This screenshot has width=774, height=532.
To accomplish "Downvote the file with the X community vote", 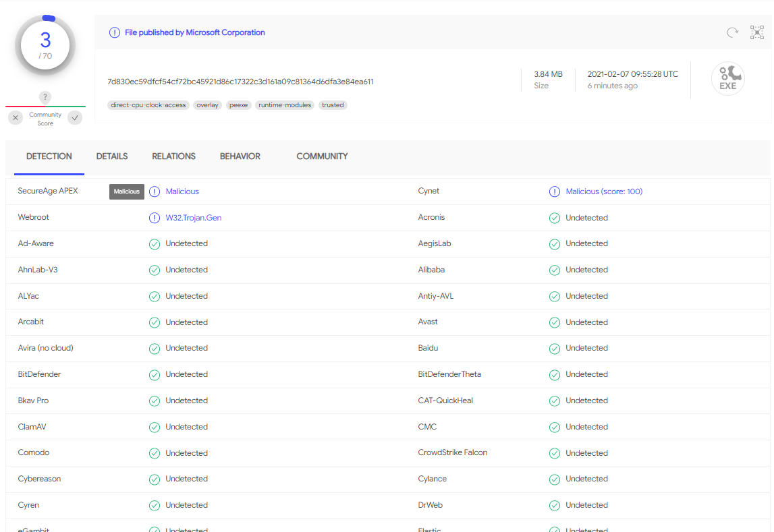I will 15,117.
